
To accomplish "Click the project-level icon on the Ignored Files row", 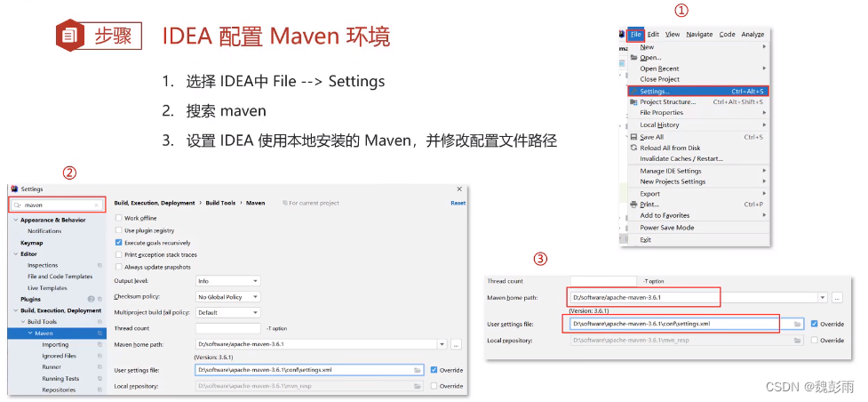I will click(x=100, y=356).
